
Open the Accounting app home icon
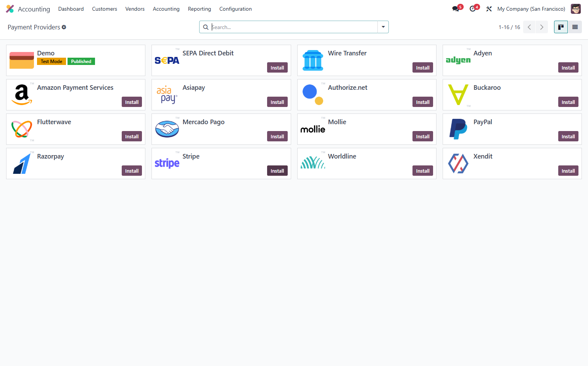click(x=10, y=9)
